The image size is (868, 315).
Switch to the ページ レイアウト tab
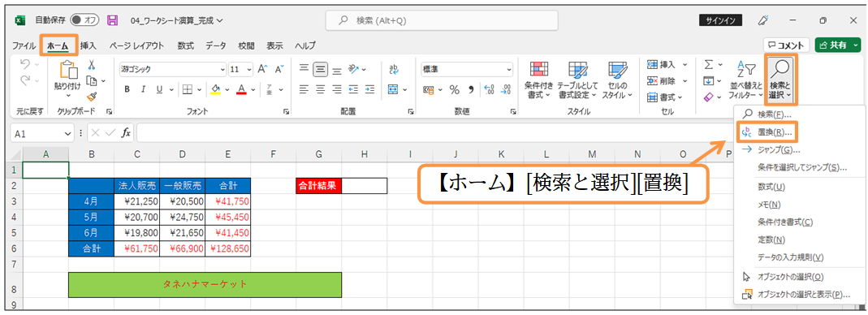136,46
